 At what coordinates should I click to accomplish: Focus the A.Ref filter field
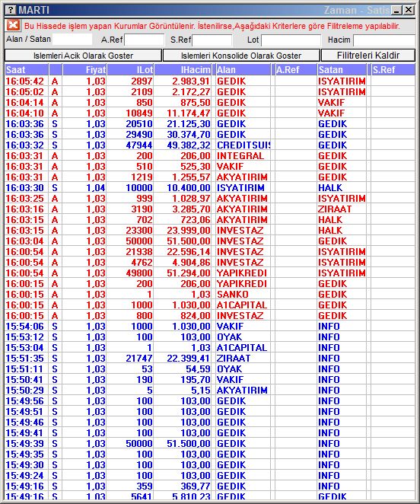(x=145, y=40)
